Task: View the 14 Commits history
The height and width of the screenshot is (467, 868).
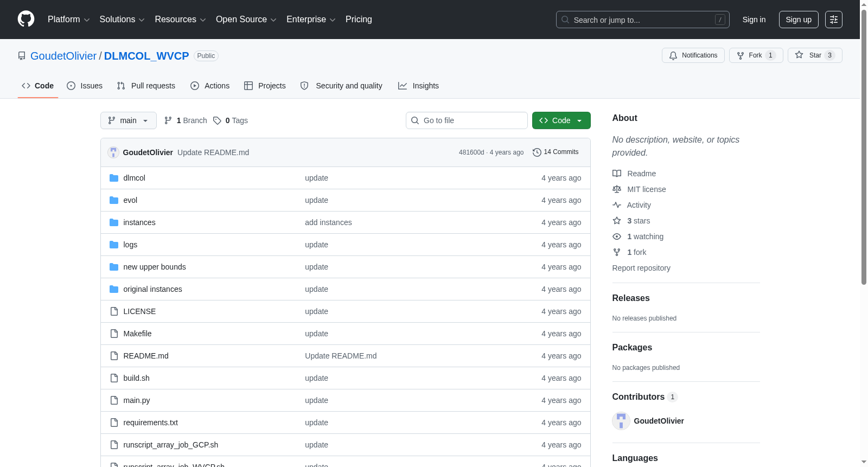Action: click(556, 152)
